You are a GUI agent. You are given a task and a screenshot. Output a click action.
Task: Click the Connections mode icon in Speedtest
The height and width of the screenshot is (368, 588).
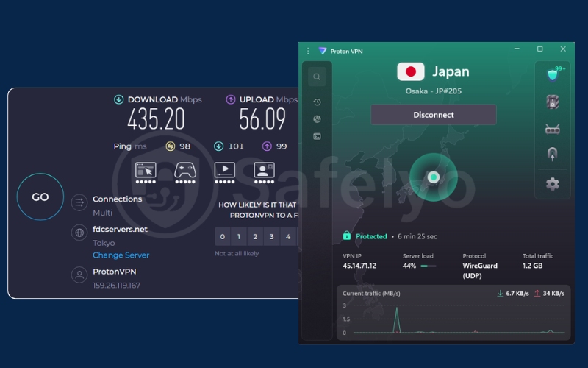pyautogui.click(x=79, y=203)
